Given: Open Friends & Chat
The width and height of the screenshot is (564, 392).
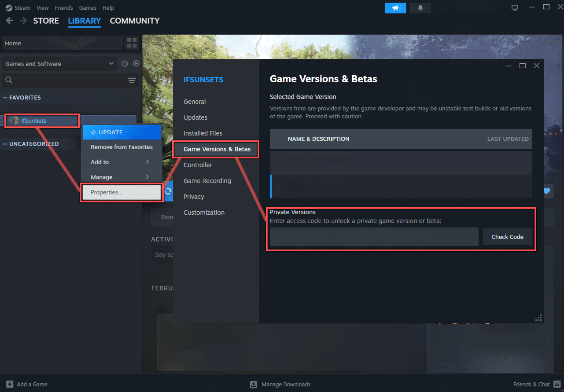Looking at the screenshot, I should tap(532, 384).
